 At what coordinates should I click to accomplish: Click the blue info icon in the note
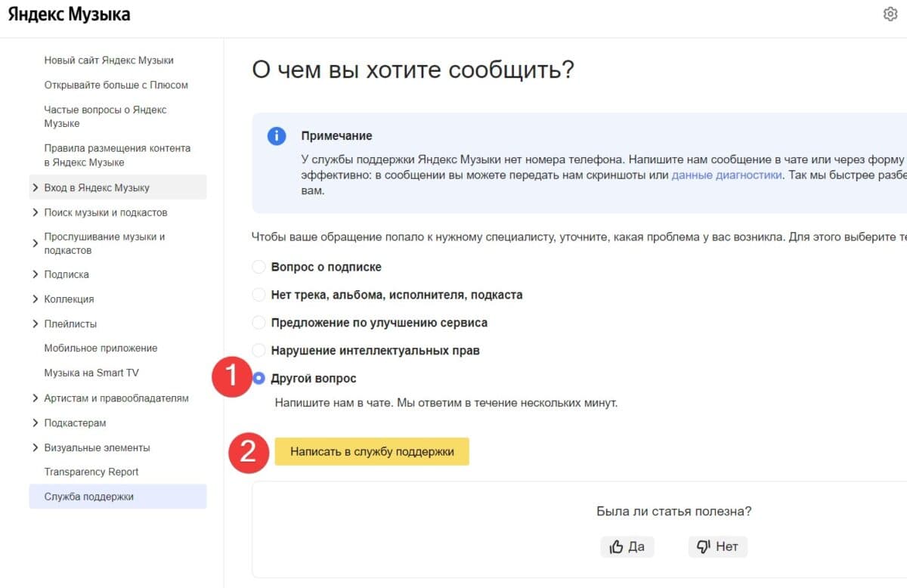coord(277,135)
